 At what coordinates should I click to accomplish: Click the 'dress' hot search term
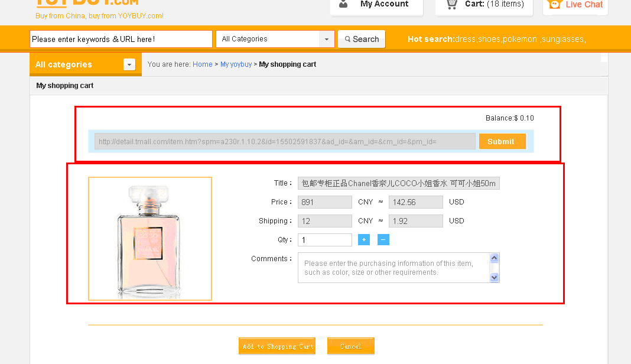(x=465, y=39)
